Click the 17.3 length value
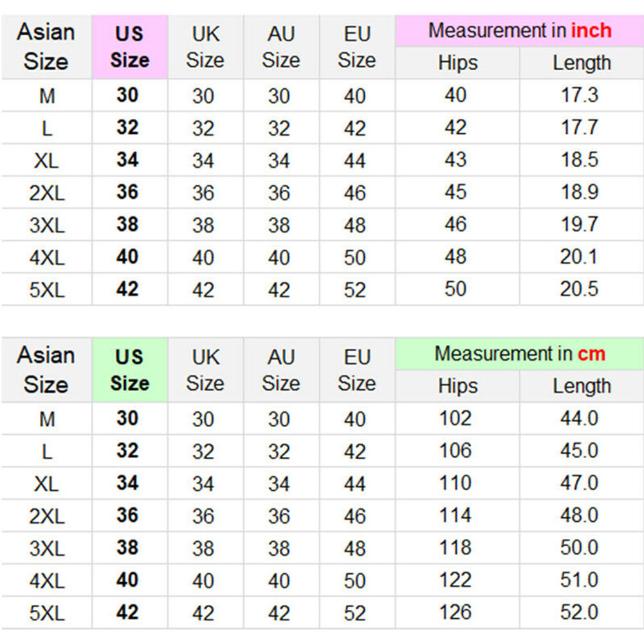The width and height of the screenshot is (644, 644). click(580, 95)
